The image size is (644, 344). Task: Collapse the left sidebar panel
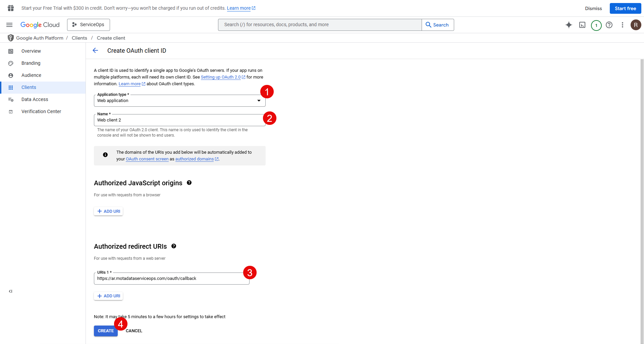point(10,291)
